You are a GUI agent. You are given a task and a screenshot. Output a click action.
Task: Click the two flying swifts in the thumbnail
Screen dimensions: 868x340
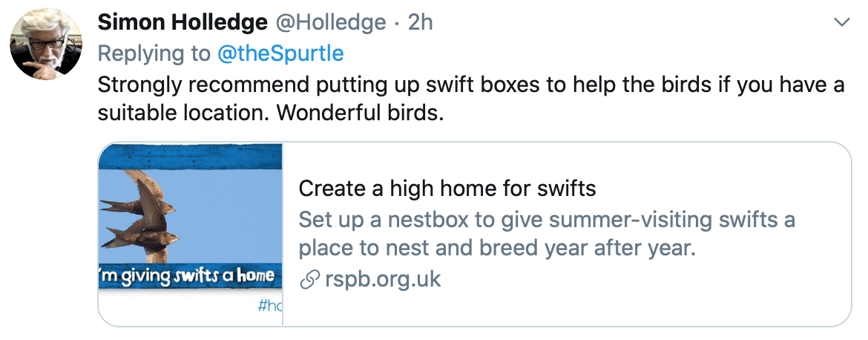pos(139,217)
